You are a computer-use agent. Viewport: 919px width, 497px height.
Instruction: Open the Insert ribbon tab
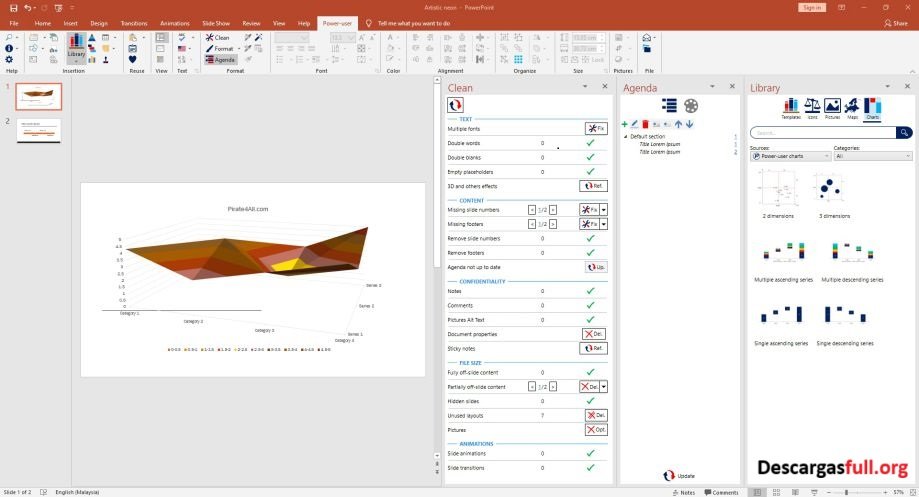coord(70,23)
